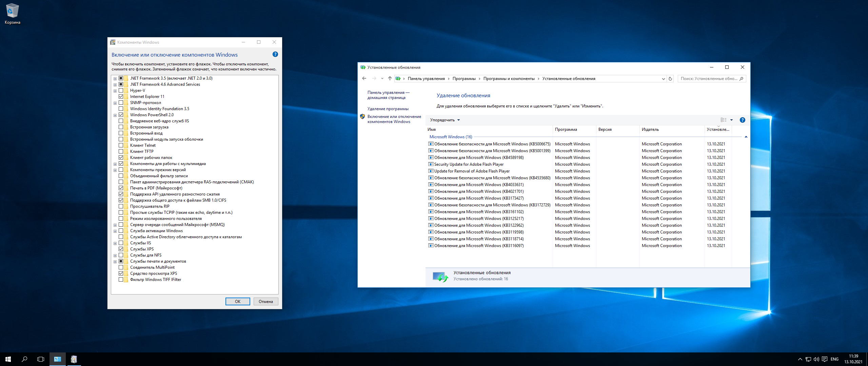
Task: Open taskbar search
Action: point(24,359)
